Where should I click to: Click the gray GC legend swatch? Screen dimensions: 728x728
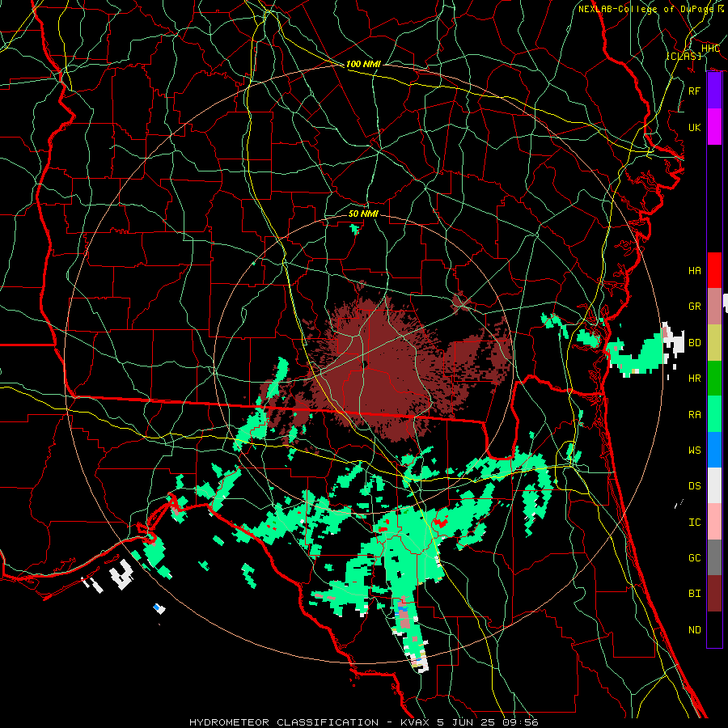coord(714,557)
